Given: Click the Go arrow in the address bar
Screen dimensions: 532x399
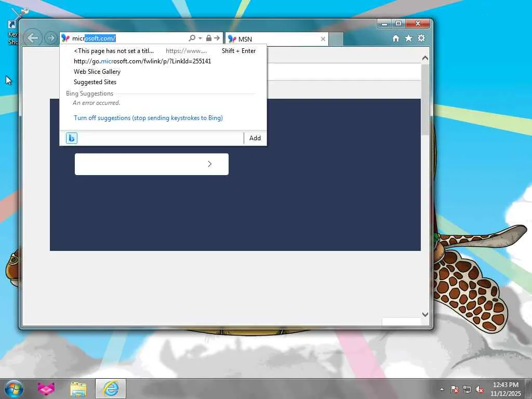Looking at the screenshot, I should click(x=217, y=38).
